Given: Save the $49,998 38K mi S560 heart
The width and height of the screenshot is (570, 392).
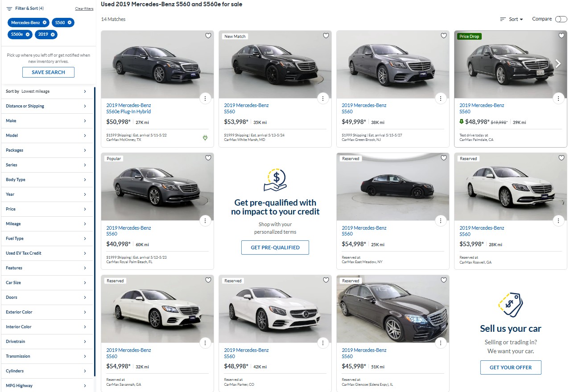Looking at the screenshot, I should point(443,36).
